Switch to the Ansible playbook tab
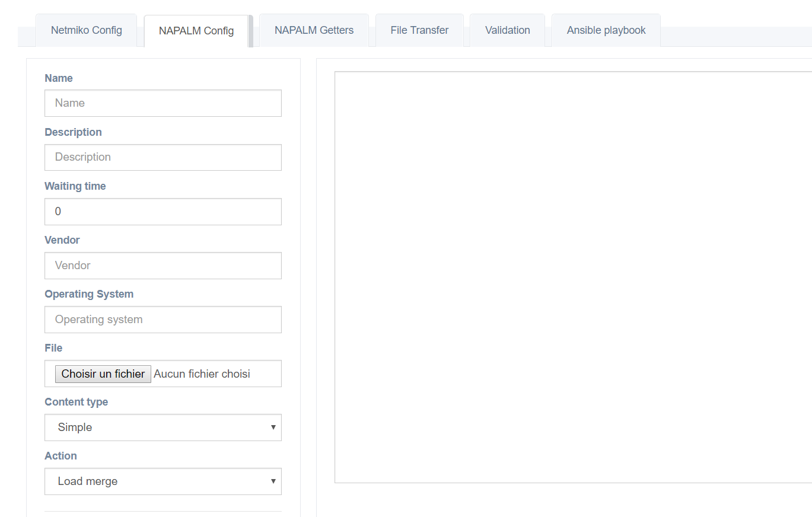 pos(606,30)
